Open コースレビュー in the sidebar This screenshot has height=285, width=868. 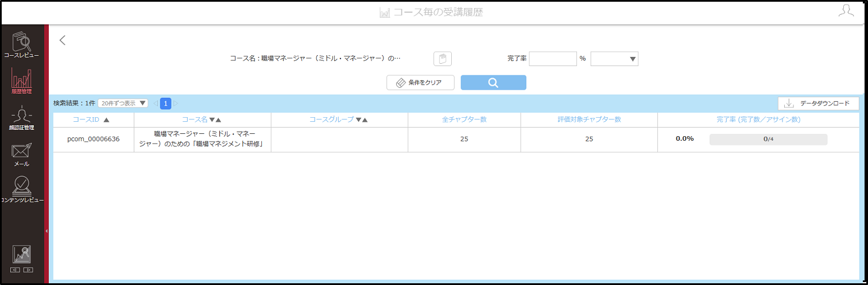click(21, 45)
